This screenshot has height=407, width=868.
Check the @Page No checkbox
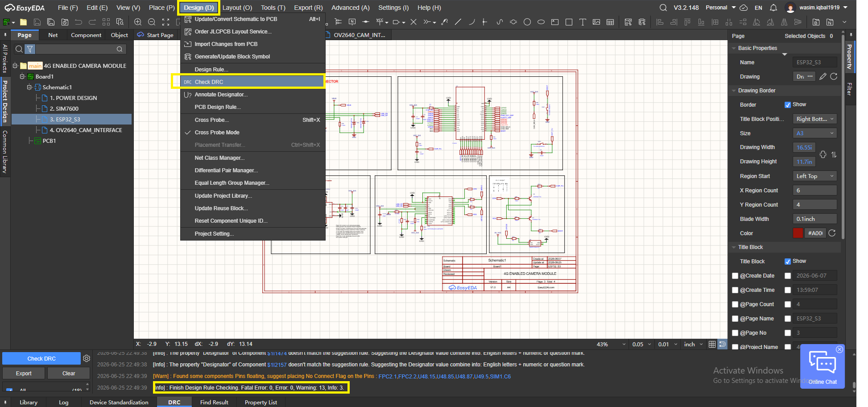click(x=735, y=333)
